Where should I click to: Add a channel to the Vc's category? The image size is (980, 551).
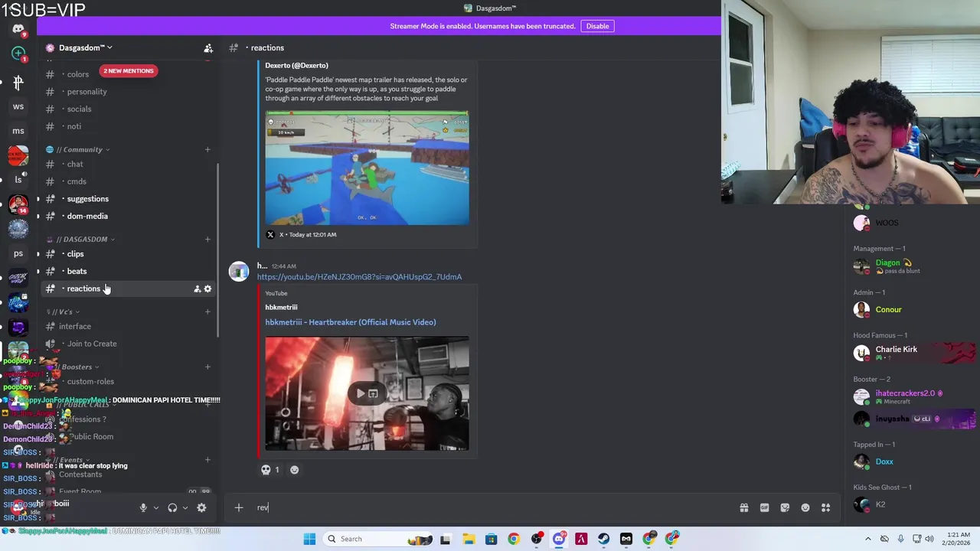pos(207,311)
